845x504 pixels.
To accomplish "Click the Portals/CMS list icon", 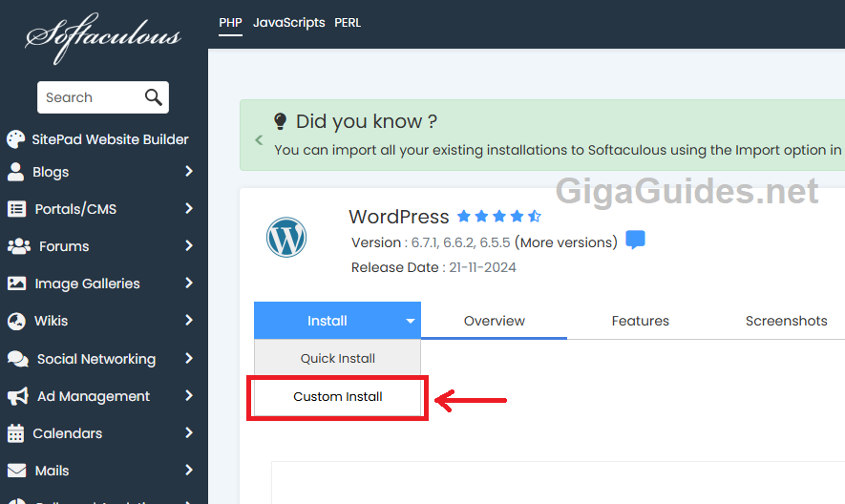I will pyautogui.click(x=16, y=209).
